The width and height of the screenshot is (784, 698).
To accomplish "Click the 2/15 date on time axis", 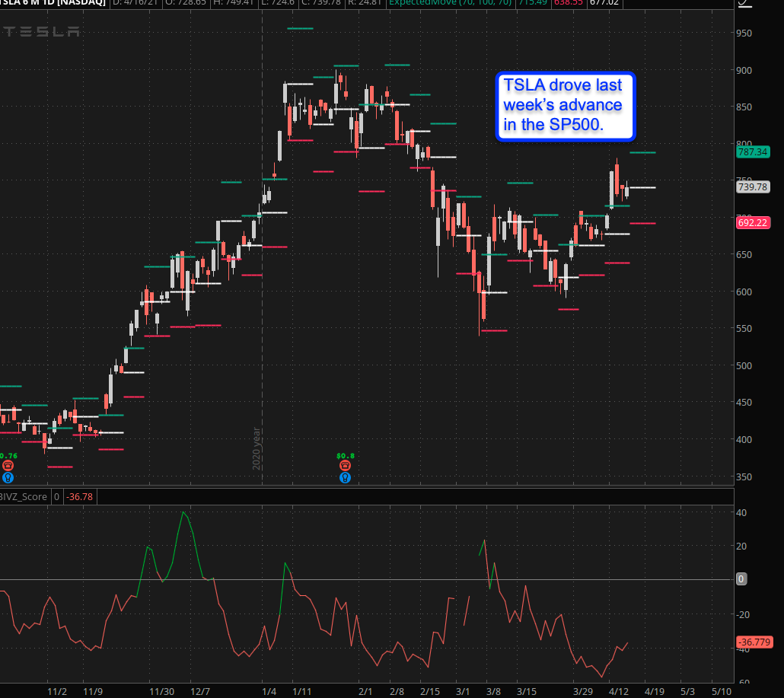I will tap(429, 691).
